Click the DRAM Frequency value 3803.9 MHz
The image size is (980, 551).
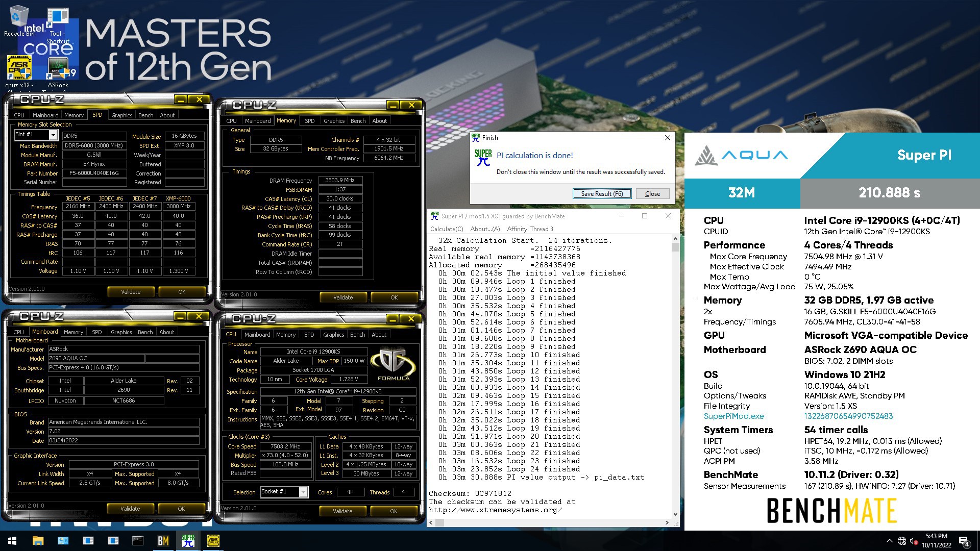(x=340, y=180)
